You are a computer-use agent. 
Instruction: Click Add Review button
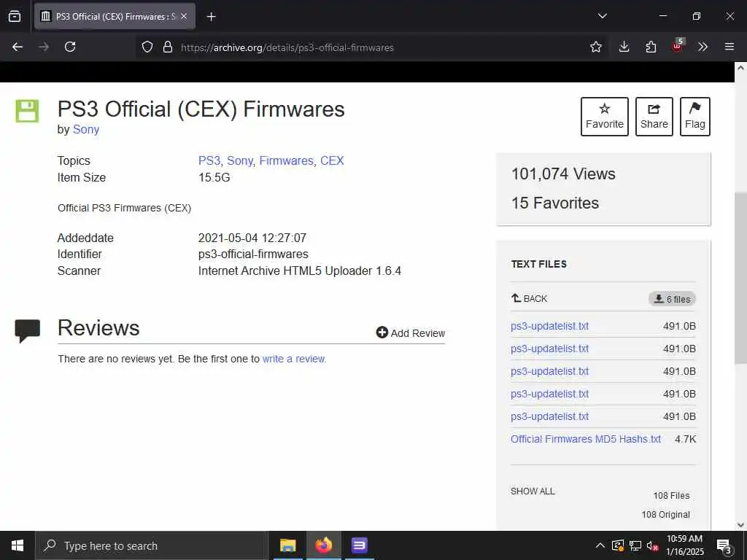click(x=410, y=332)
